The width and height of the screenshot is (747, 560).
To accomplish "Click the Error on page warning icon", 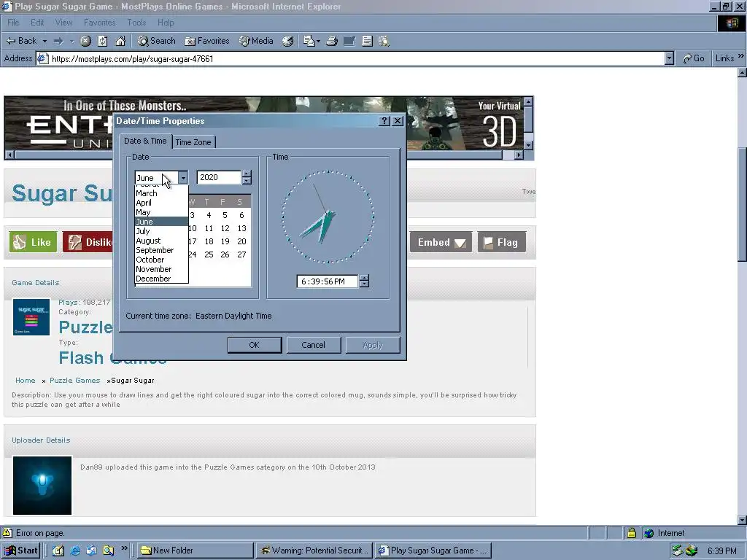I will click(x=7, y=533).
